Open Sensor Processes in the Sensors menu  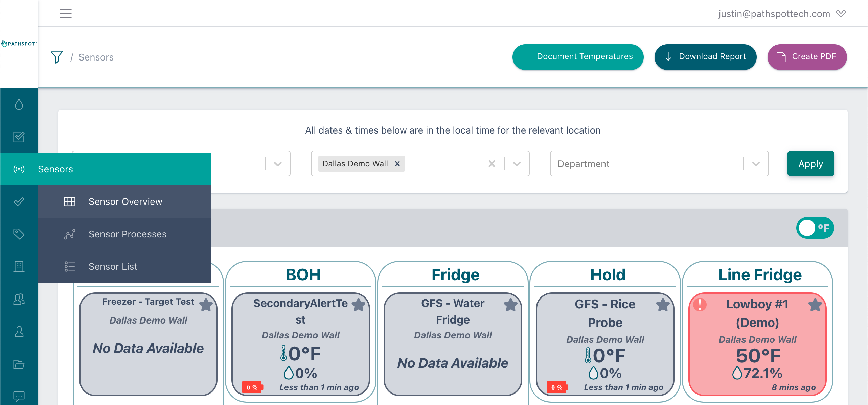(x=128, y=234)
